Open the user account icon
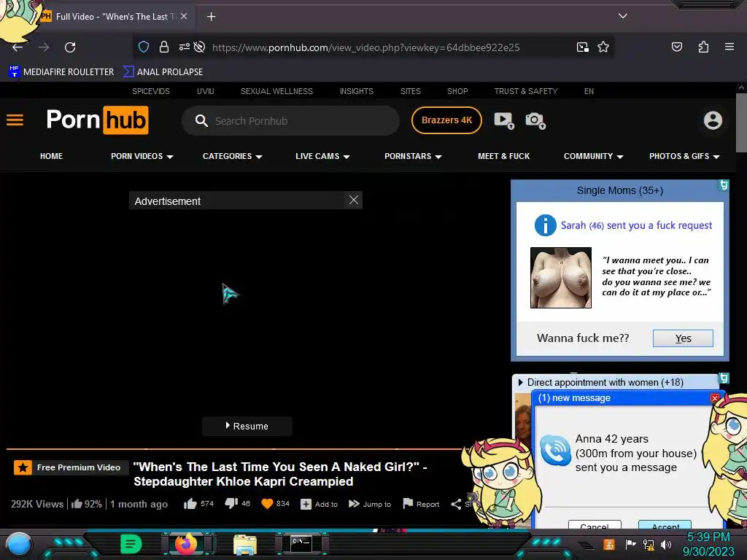This screenshot has height=560, width=747. pyautogui.click(x=713, y=120)
